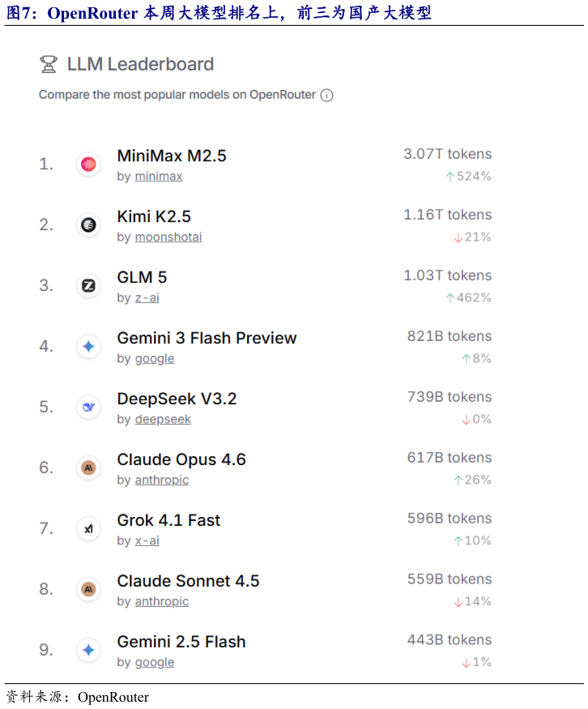Follow the z-ai author link
The image size is (588, 709).
click(x=147, y=298)
